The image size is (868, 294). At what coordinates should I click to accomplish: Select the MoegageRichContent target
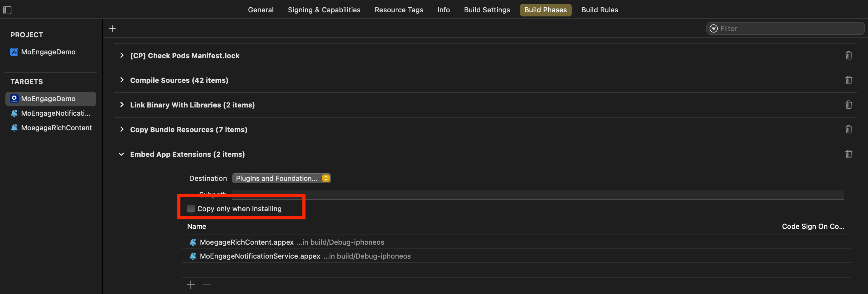(x=56, y=128)
